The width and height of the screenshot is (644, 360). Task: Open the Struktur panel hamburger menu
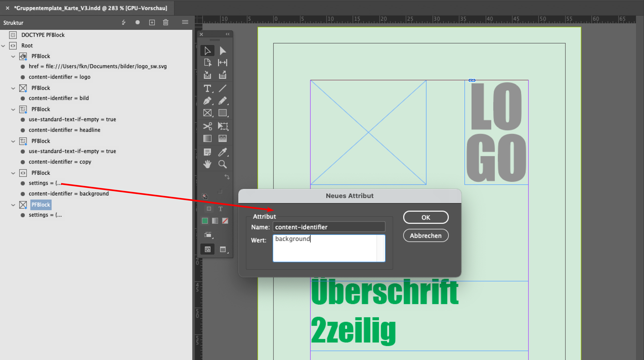coord(185,23)
